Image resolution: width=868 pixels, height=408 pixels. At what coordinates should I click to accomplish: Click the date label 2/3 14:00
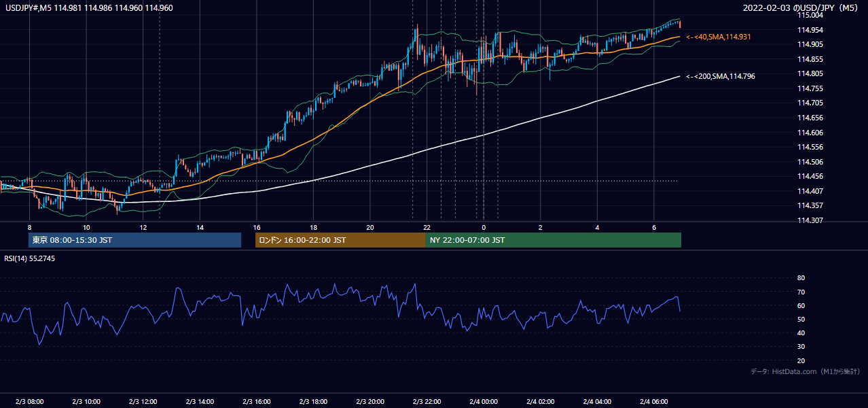coord(200,402)
